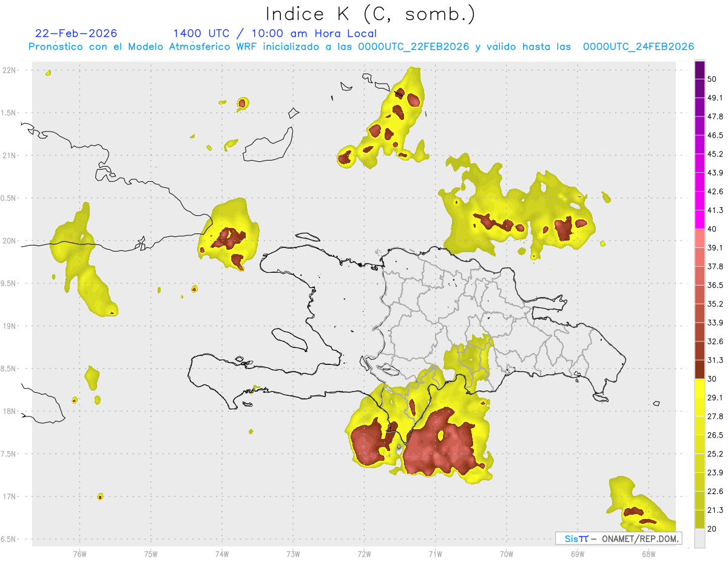This screenshot has height=562, width=728.
Task: Click the 'Indice K (C, somb.)' title
Action: pyautogui.click(x=370, y=15)
